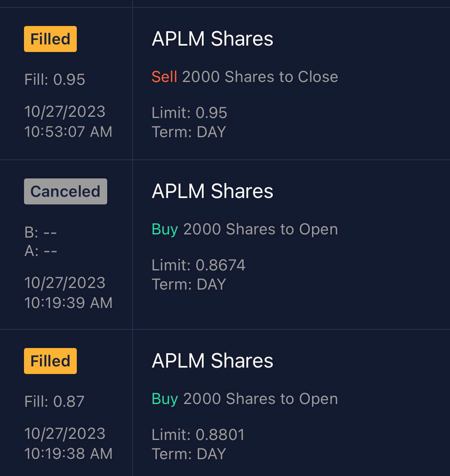Image resolution: width=450 pixels, height=476 pixels.
Task: Select the Limit: 0.95 label
Action: pyautogui.click(x=189, y=113)
